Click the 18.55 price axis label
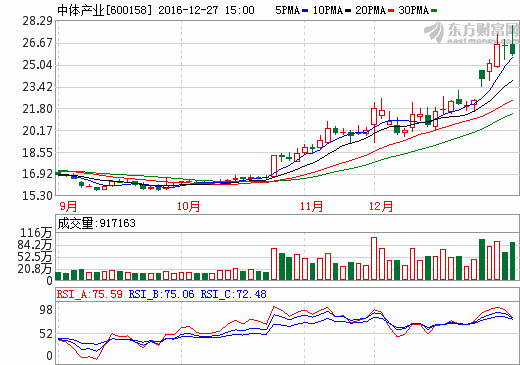Image resolution: width=520 pixels, height=365 pixels. pos(38,153)
